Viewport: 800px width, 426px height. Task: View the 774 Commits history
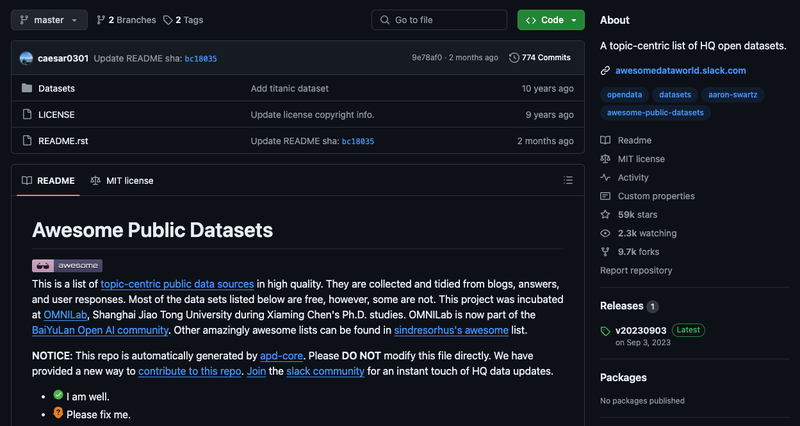[x=540, y=58]
